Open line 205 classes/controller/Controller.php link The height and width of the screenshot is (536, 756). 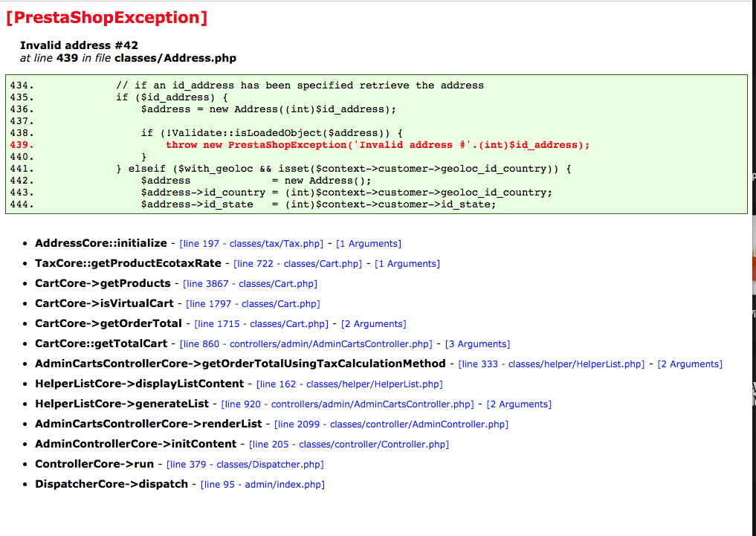(x=349, y=445)
